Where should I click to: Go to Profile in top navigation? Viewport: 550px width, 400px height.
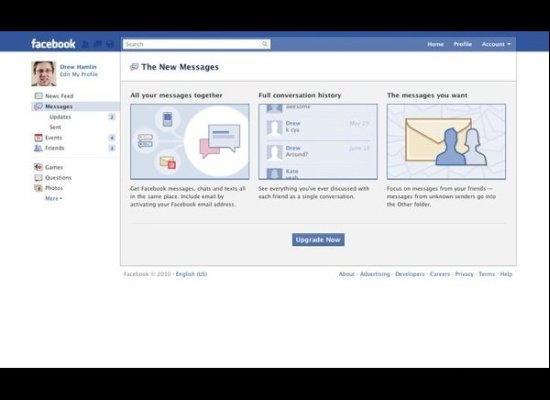click(463, 44)
